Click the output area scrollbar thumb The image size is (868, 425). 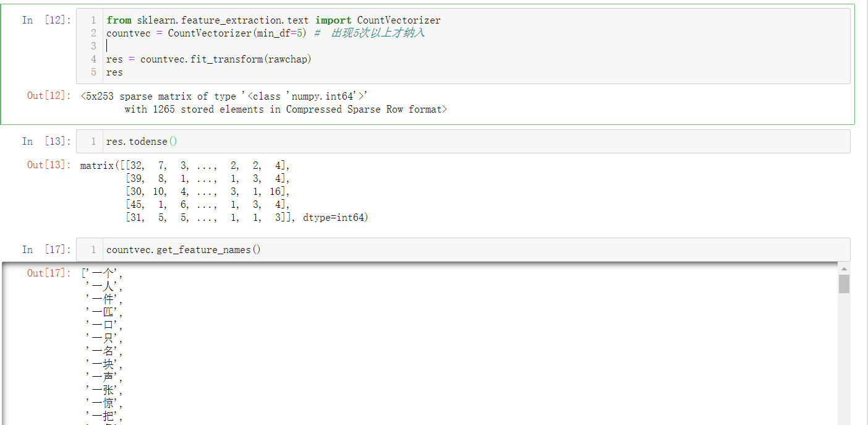coord(844,284)
